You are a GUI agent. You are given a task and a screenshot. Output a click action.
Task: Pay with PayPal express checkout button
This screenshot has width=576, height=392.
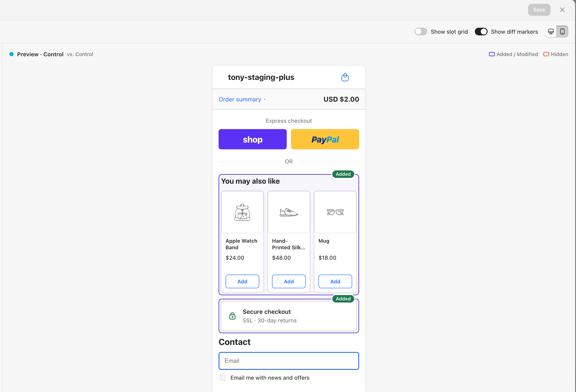325,139
